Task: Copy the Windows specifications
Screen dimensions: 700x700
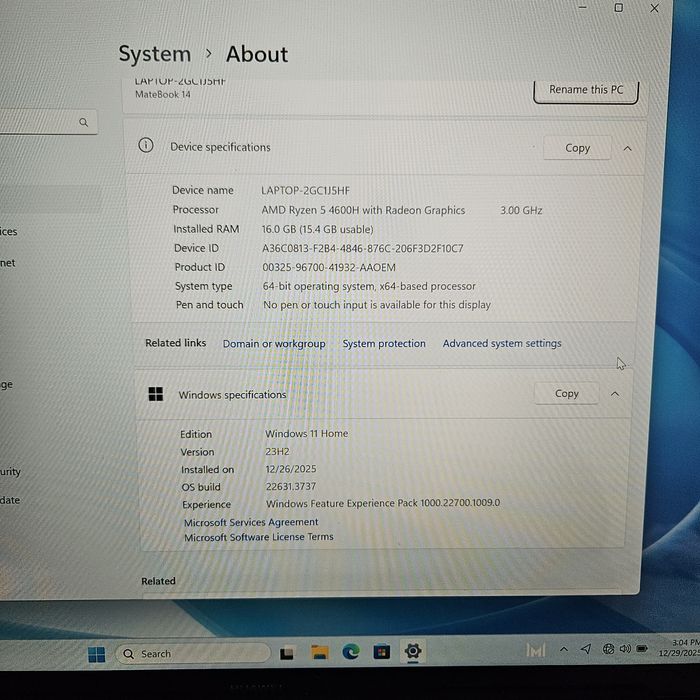Action: 567,394
